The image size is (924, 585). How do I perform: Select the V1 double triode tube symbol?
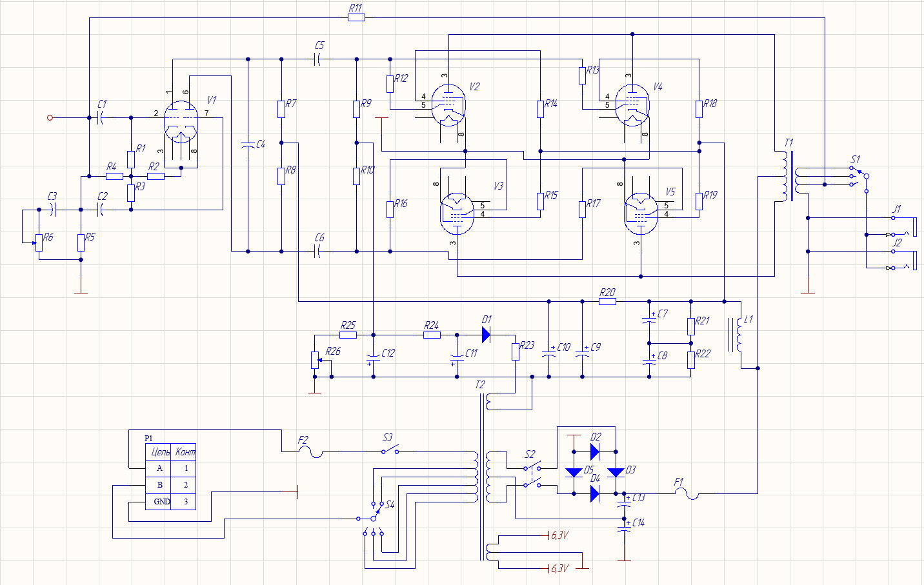pos(181,122)
